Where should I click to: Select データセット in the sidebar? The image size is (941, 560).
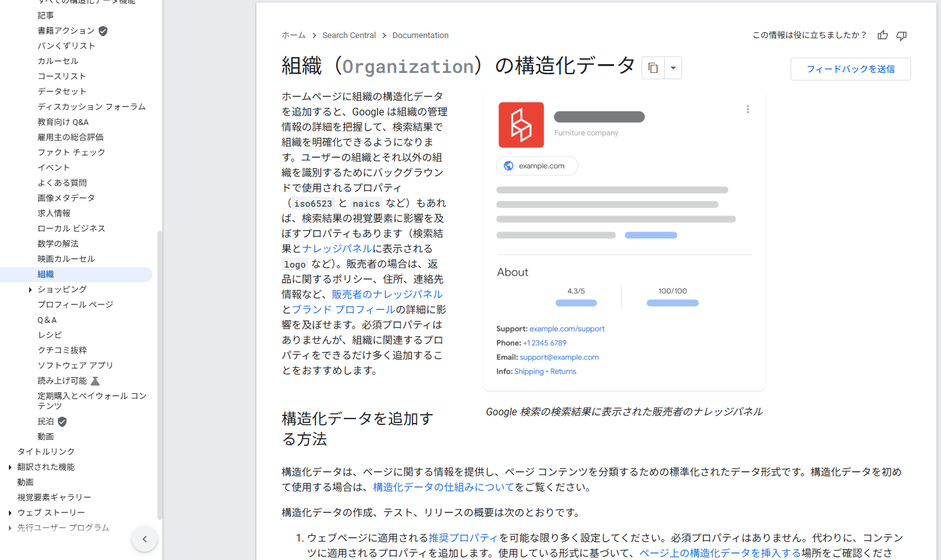click(62, 91)
